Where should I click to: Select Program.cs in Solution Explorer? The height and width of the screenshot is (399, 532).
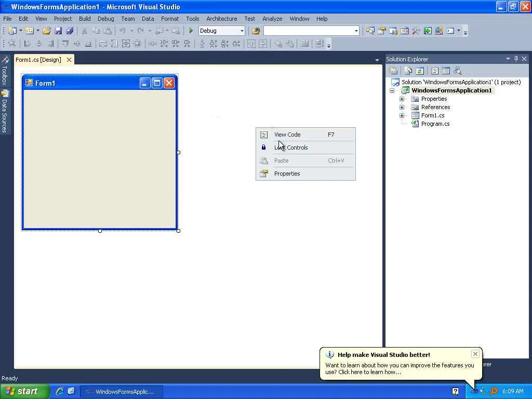point(435,124)
